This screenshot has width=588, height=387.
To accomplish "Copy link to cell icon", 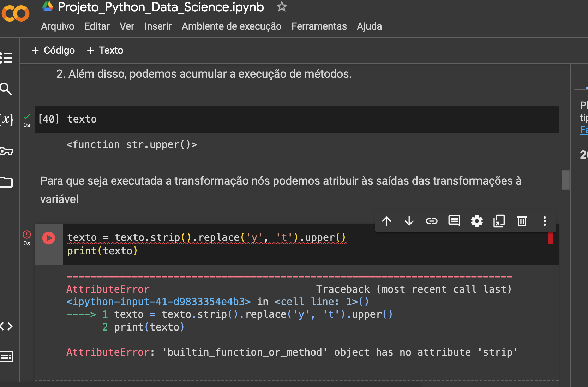I will (x=432, y=221).
